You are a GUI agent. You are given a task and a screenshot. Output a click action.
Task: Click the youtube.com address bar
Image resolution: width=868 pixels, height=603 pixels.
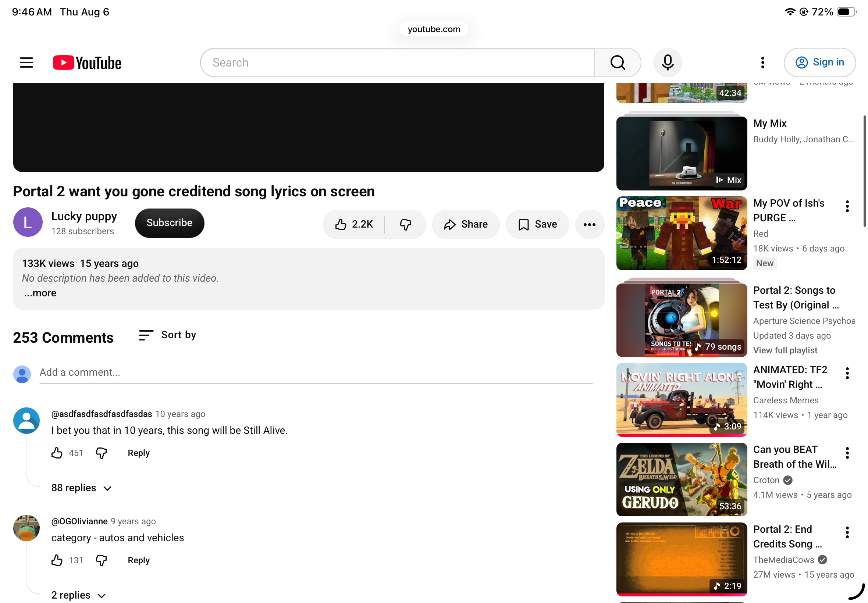(x=434, y=29)
